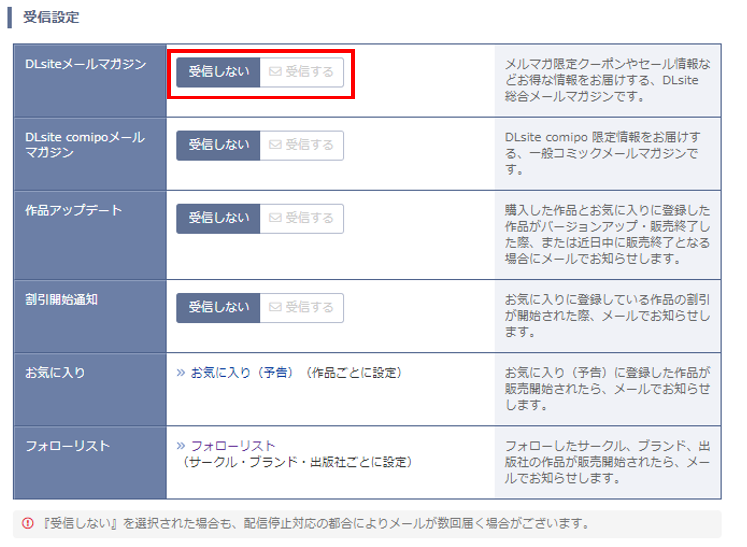The width and height of the screenshot is (747, 547).
Task: Click the 購入した作品とお気に入り description text
Action: pos(607,234)
